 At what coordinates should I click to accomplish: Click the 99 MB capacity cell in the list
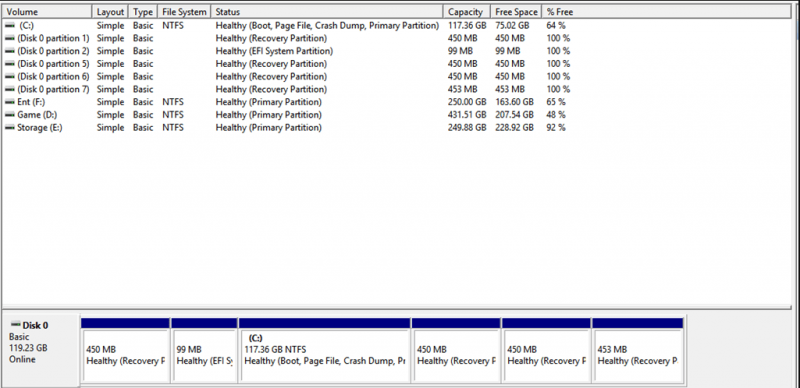point(460,51)
